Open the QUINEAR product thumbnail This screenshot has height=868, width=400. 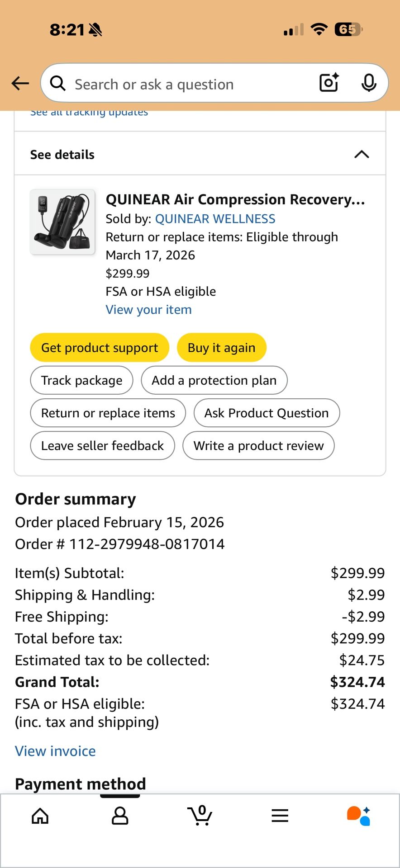click(62, 222)
